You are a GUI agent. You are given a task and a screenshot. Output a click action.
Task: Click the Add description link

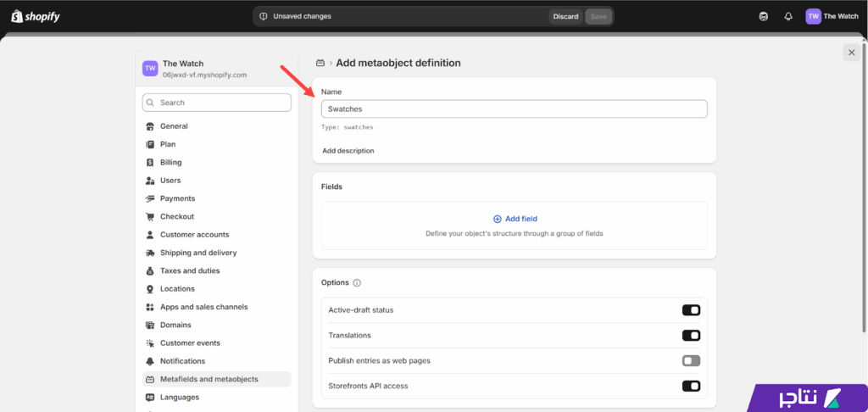pyautogui.click(x=348, y=151)
